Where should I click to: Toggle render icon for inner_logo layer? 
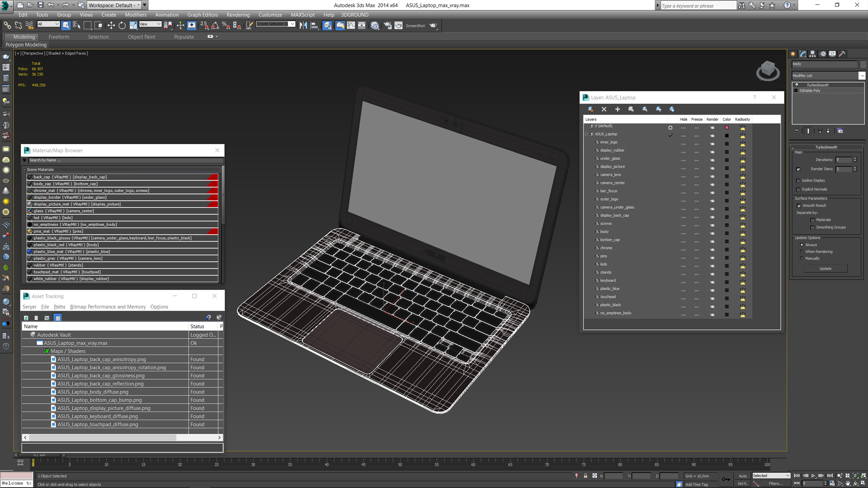tap(712, 144)
